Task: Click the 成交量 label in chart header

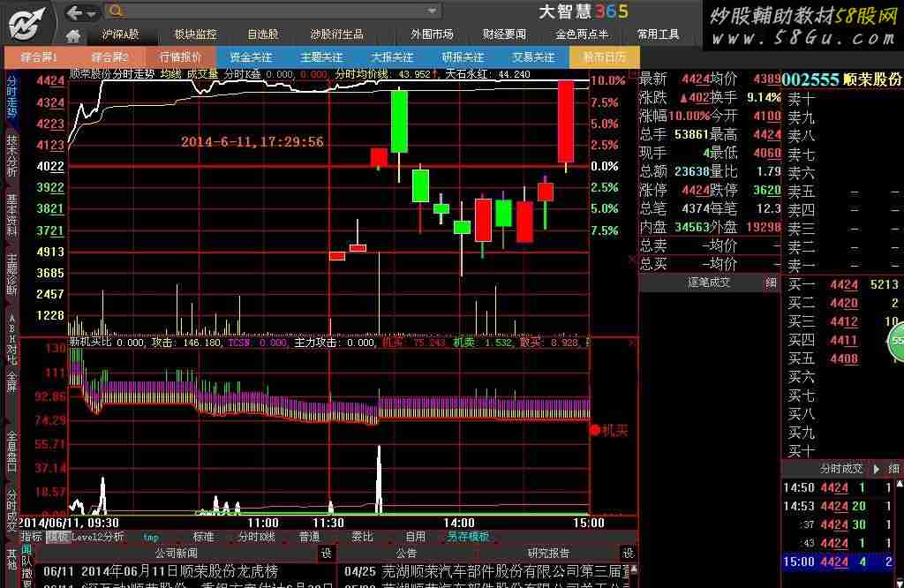Action: coord(202,74)
